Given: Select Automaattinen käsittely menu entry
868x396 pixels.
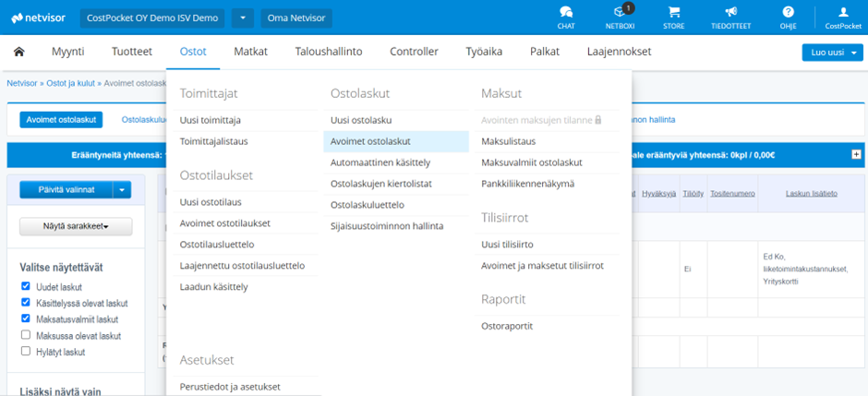Looking at the screenshot, I should 380,162.
